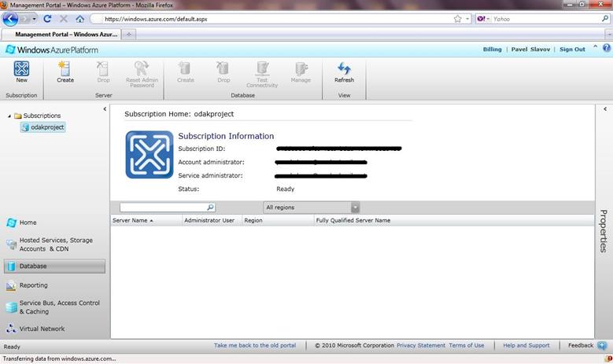Click Reset Admin Password icon
The image size is (613, 364).
[x=142, y=68]
